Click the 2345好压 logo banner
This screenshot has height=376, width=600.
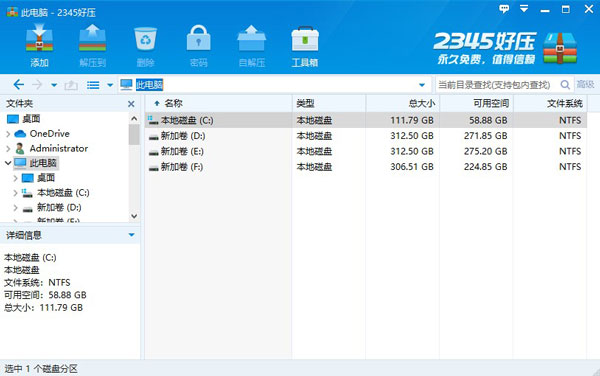pyautogui.click(x=505, y=47)
